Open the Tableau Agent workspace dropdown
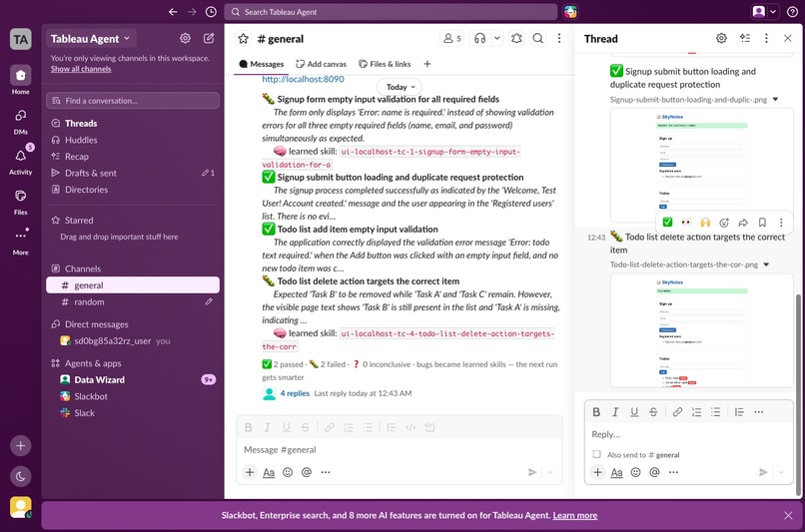 90,39
